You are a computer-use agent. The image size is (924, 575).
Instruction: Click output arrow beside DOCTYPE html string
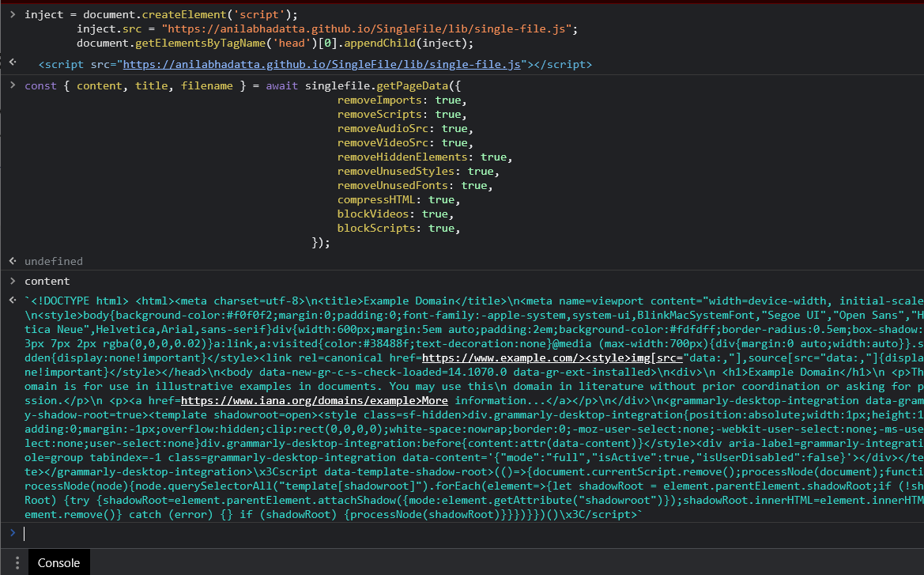click(x=13, y=301)
